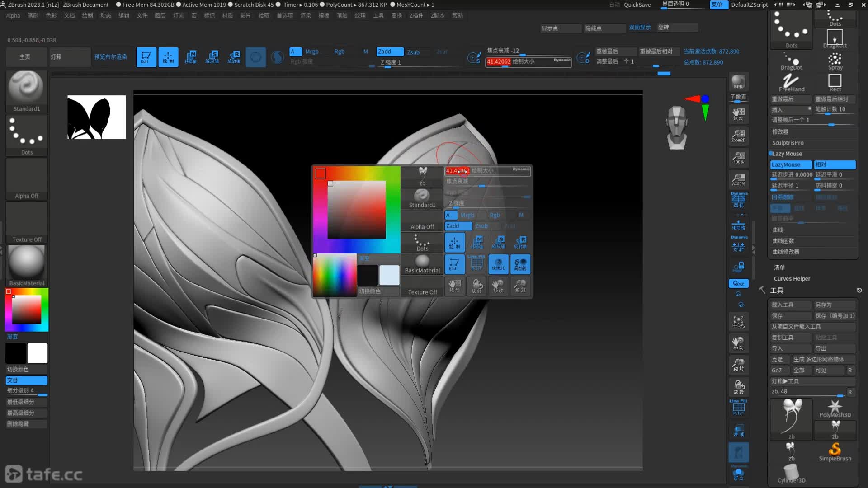Expand the Lazy Mouse section header

click(x=787, y=154)
